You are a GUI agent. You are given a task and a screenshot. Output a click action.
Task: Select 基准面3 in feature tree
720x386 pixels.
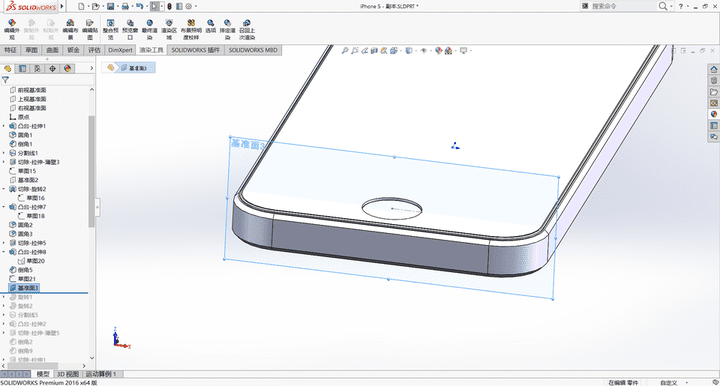point(24,288)
